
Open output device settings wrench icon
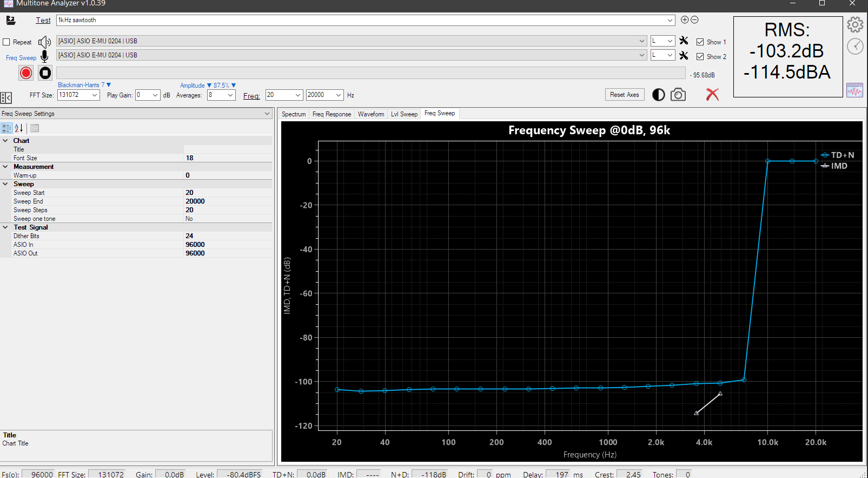coord(684,41)
